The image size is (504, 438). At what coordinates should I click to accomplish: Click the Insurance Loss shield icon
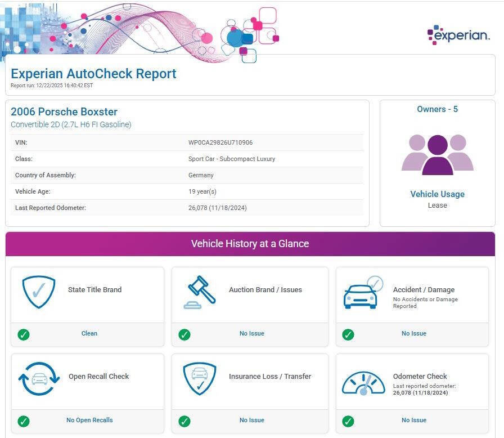pyautogui.click(x=200, y=378)
